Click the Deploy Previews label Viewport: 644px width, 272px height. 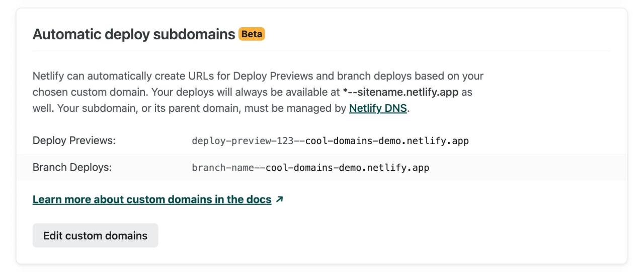click(74, 141)
